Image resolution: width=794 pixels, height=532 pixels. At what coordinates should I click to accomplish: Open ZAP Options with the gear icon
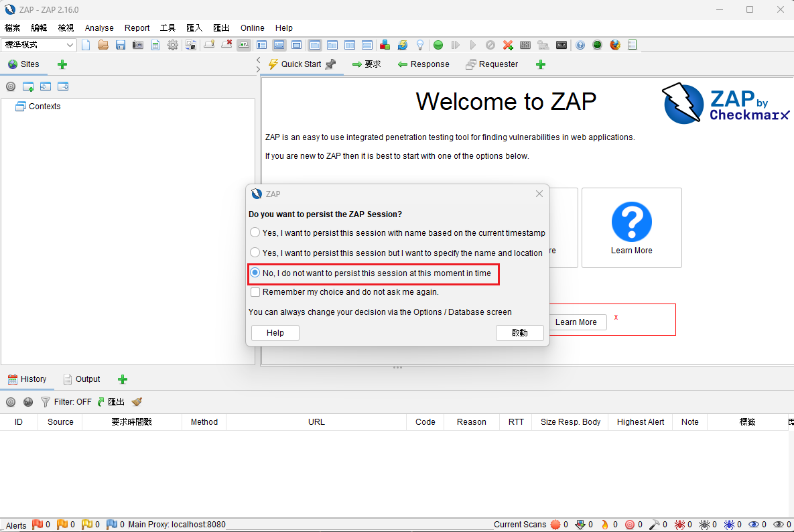coord(172,45)
